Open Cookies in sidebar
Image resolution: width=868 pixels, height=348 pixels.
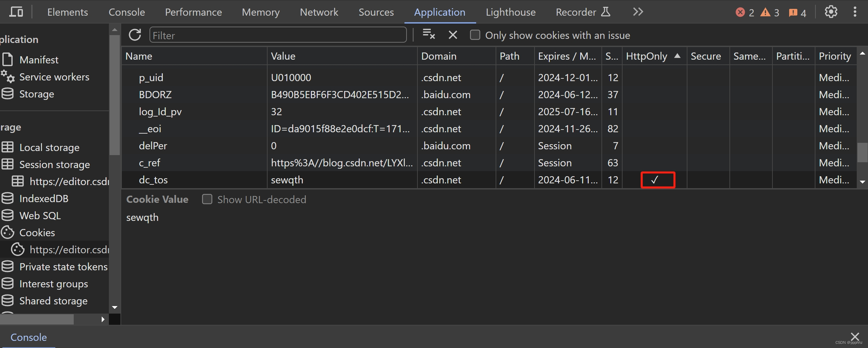click(37, 233)
